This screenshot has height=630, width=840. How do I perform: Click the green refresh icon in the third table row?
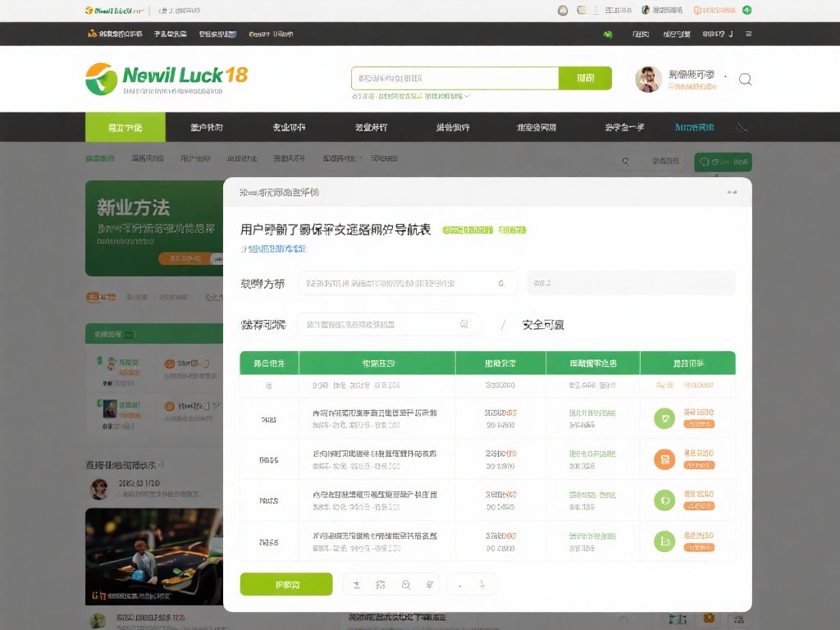[664, 500]
